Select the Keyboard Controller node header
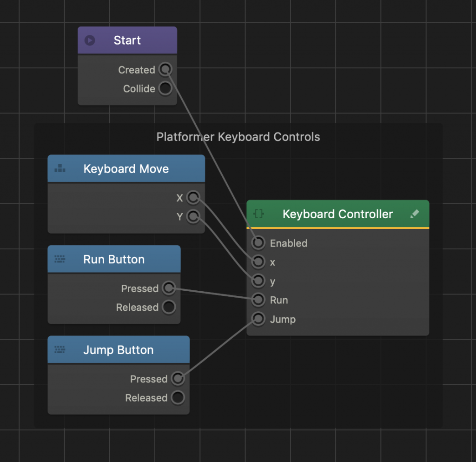Image resolution: width=476 pixels, height=462 pixels. [337, 214]
